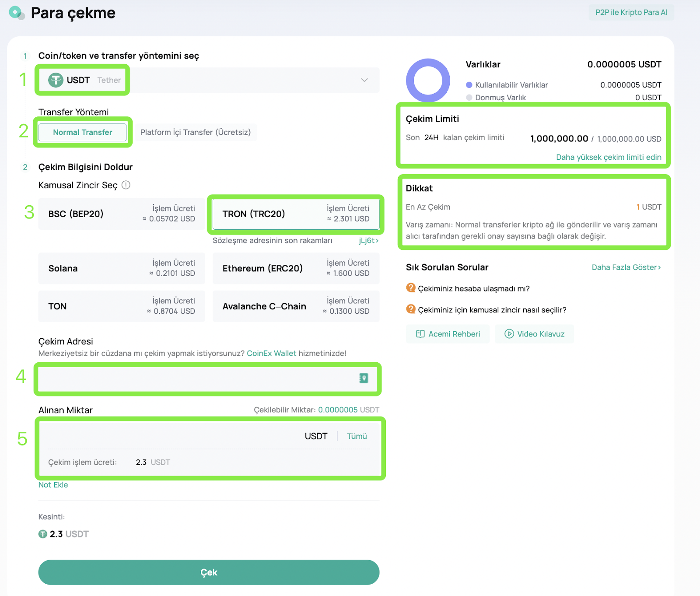The width and height of the screenshot is (700, 596).
Task: Click Tümü to withdraw the full amount
Action: coord(357,436)
